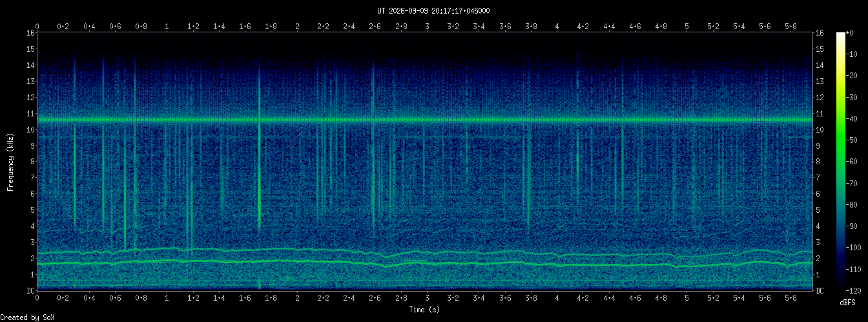Click the lower harmonic band near 1.7 kHz
The width and height of the screenshot is (868, 322).
424,263
